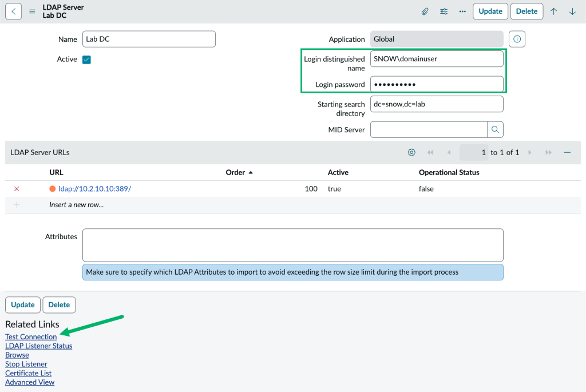The image size is (586, 392).
Task: Click the bottom Update button
Action: point(23,304)
